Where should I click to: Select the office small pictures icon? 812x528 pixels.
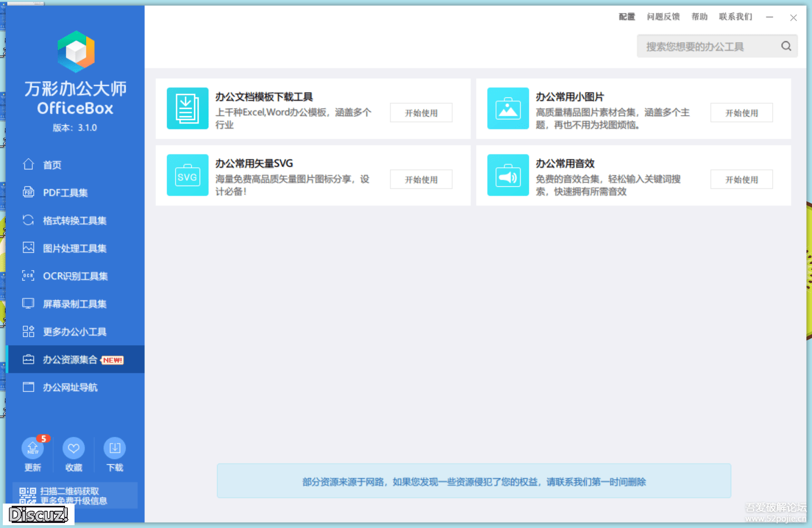click(x=508, y=108)
